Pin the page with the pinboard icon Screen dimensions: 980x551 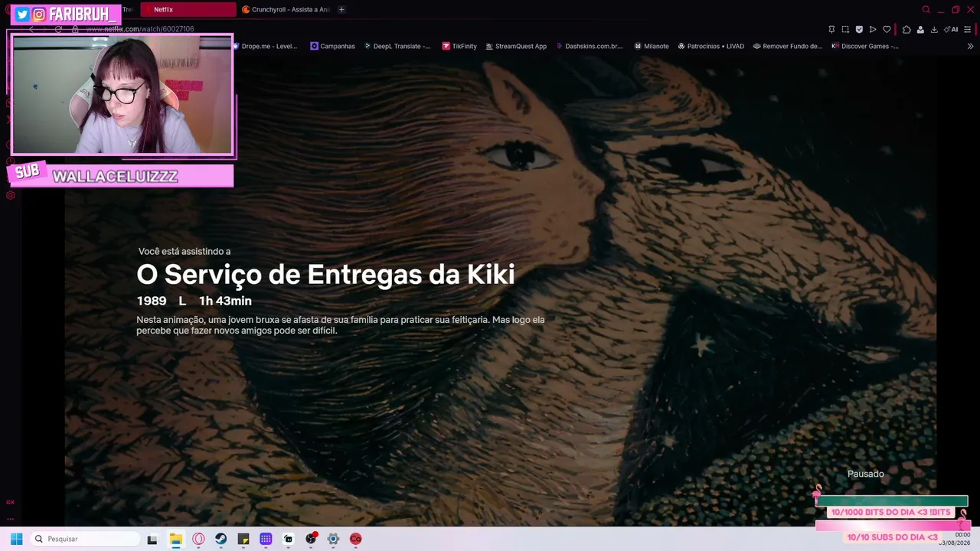coord(831,30)
